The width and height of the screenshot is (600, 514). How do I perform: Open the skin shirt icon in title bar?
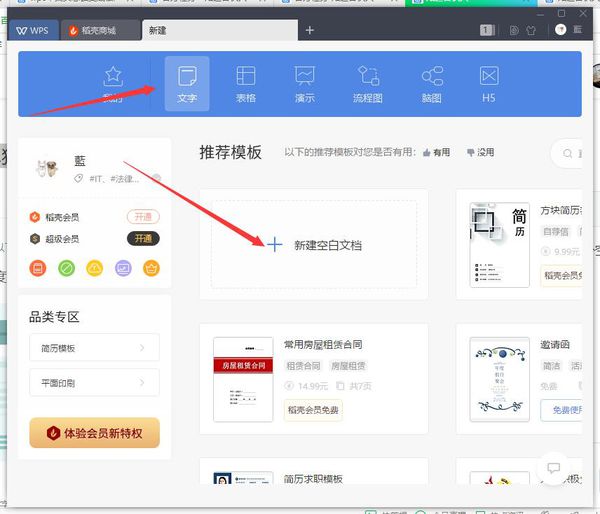click(x=531, y=30)
